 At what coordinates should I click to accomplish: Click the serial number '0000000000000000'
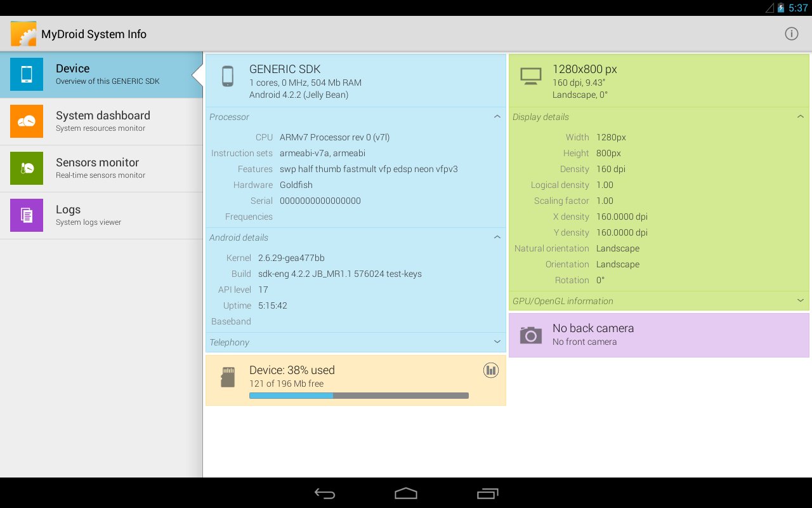(x=320, y=201)
